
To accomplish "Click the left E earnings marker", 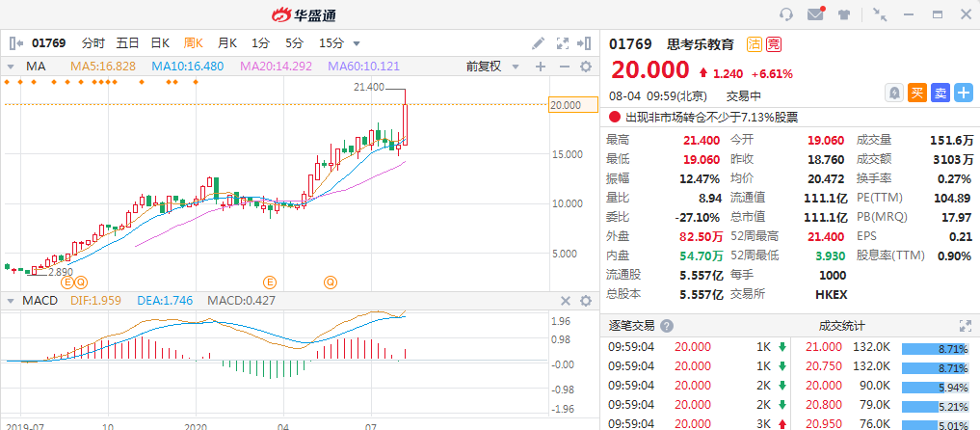I will [x=66, y=282].
